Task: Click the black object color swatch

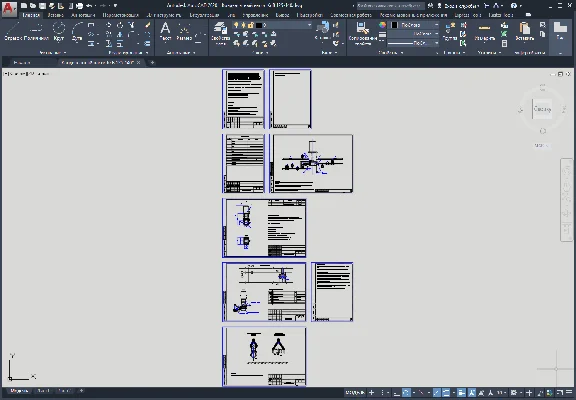Action: coord(394,25)
